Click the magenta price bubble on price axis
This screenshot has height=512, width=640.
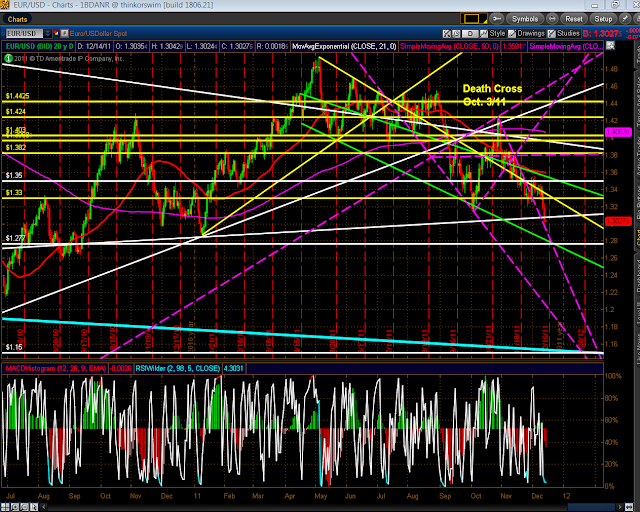(619, 131)
